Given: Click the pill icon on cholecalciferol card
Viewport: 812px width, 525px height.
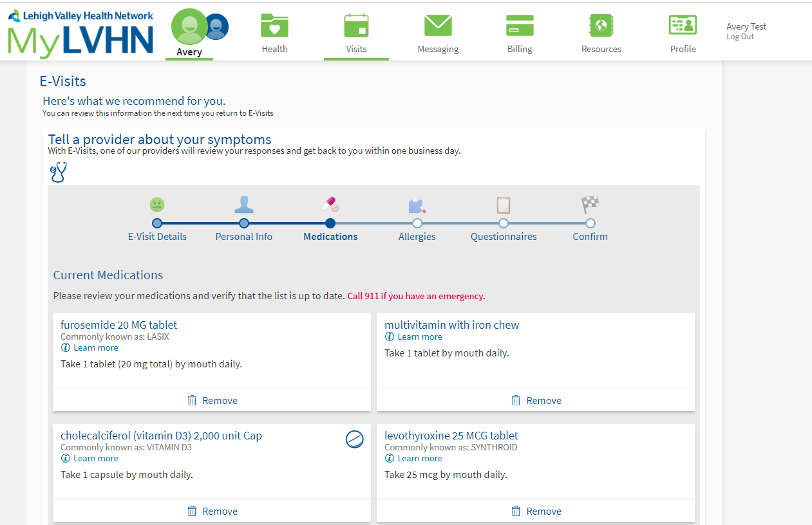Looking at the screenshot, I should (355, 439).
